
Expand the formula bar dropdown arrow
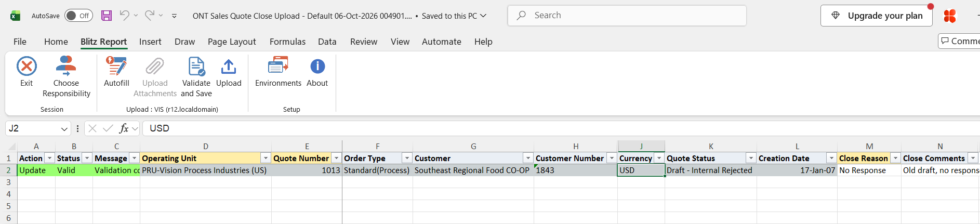click(135, 128)
